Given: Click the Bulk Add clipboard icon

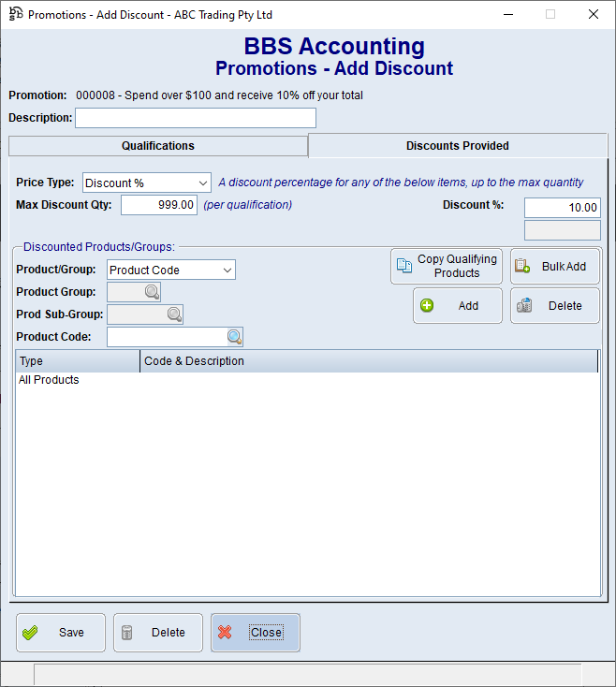Looking at the screenshot, I should click(522, 267).
